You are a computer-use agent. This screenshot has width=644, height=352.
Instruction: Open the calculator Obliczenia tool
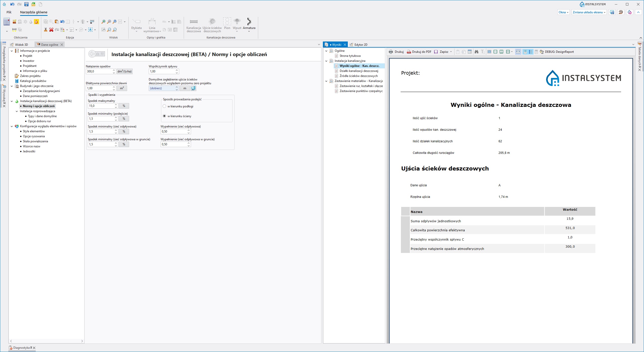tap(7, 22)
